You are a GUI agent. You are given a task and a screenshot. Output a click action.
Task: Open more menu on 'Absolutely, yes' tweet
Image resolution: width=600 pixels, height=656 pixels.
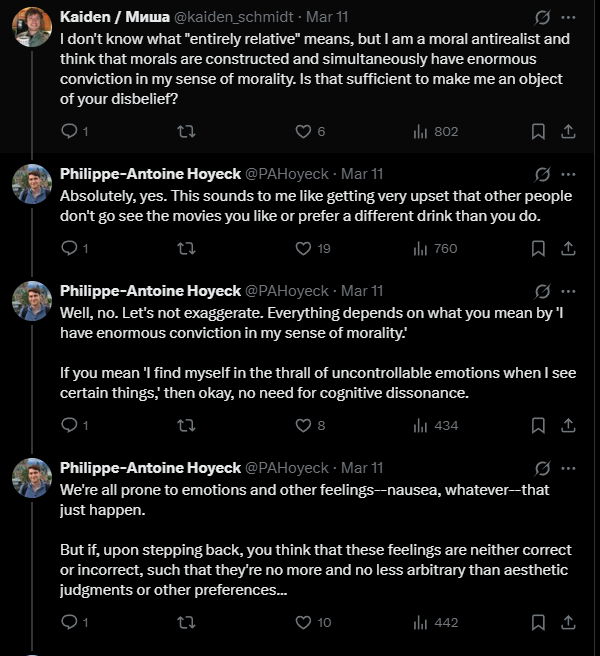tap(568, 174)
